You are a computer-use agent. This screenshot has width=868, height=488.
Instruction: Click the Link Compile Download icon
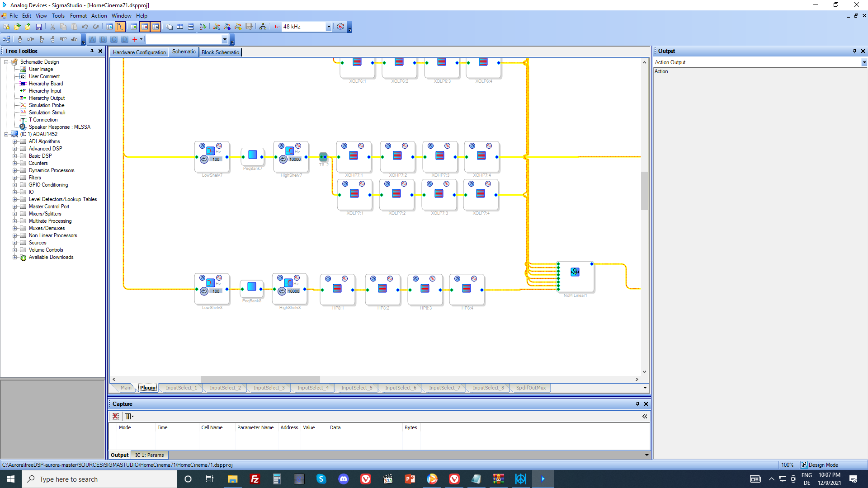click(238, 27)
